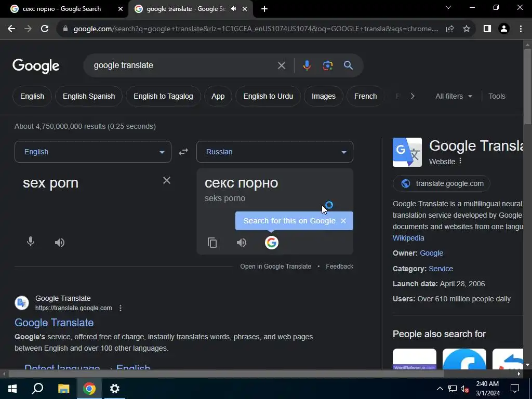Open a new browser tab
This screenshot has height=399, width=532.
point(264,9)
